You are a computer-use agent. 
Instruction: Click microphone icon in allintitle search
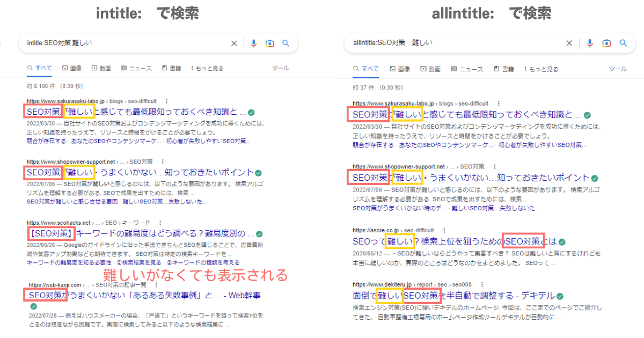(x=590, y=43)
